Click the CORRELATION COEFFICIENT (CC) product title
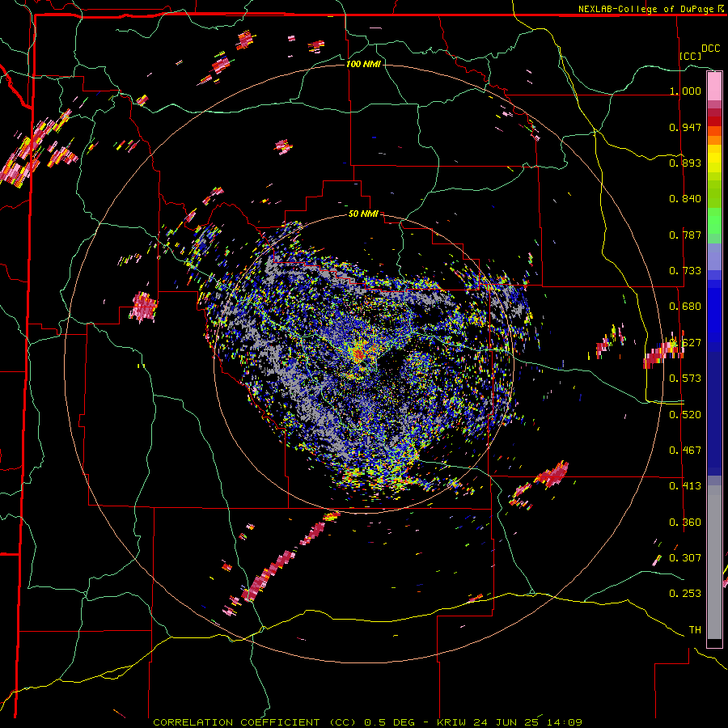The image size is (728, 728). pyautogui.click(x=255, y=722)
